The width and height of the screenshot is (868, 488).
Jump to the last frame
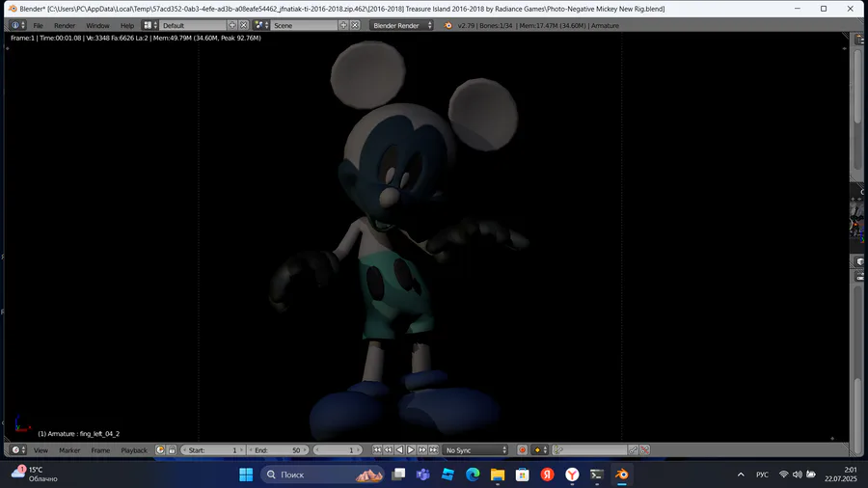[433, 449]
